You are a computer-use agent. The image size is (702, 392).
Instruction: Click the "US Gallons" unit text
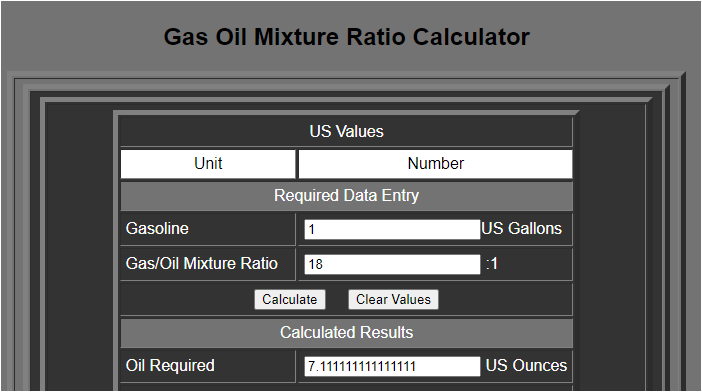click(x=522, y=229)
